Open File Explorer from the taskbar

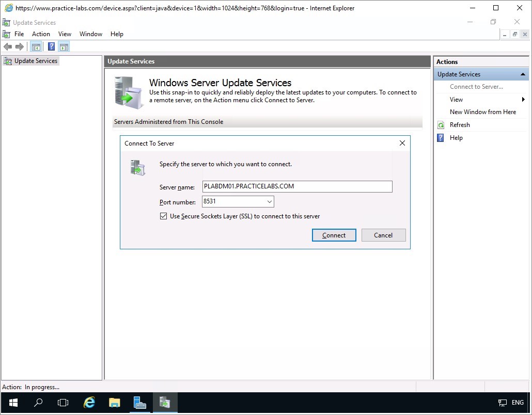click(x=115, y=403)
